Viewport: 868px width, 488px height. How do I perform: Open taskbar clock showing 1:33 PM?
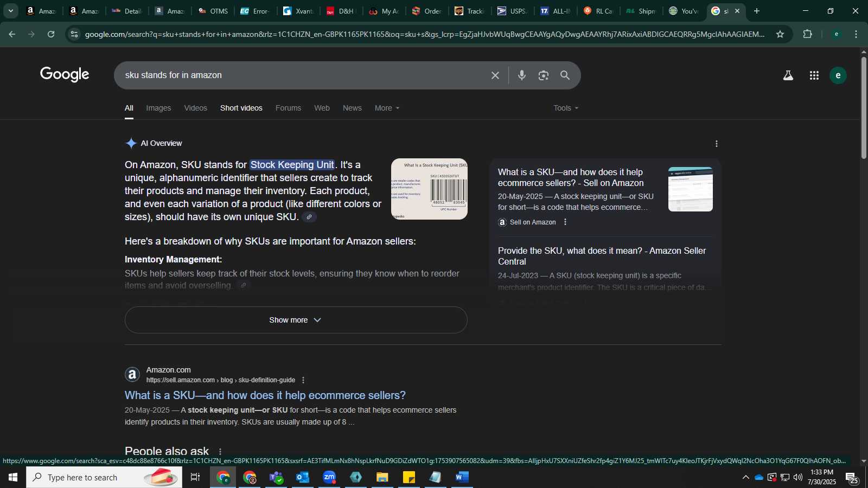point(822,477)
